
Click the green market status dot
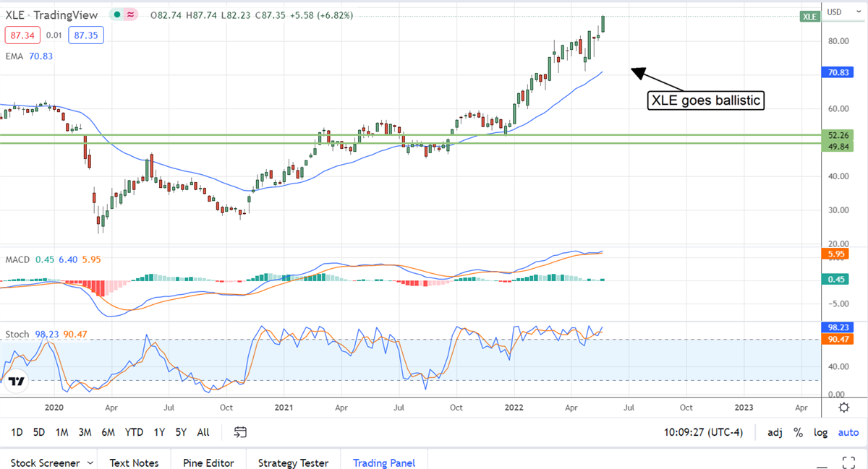tap(116, 15)
